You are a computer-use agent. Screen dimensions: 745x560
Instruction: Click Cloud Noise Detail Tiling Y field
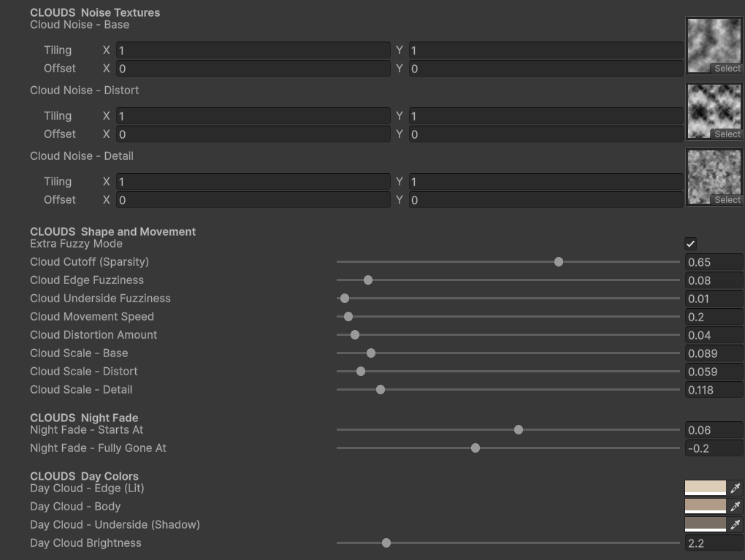tap(546, 182)
